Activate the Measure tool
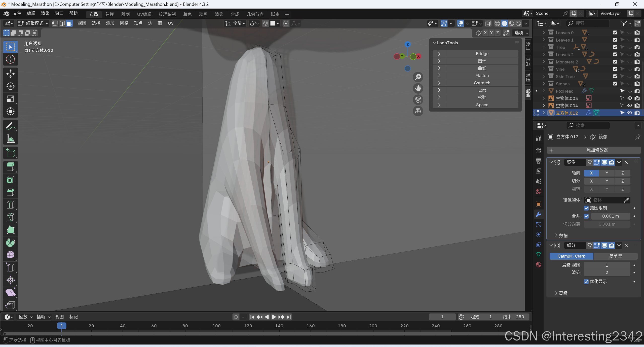The width and height of the screenshot is (644, 347). point(10,138)
